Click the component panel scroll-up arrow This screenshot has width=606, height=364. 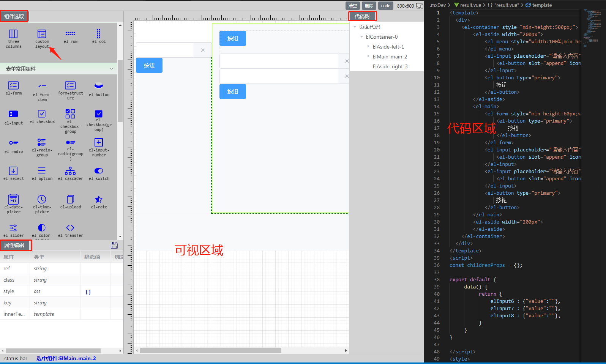tap(120, 25)
